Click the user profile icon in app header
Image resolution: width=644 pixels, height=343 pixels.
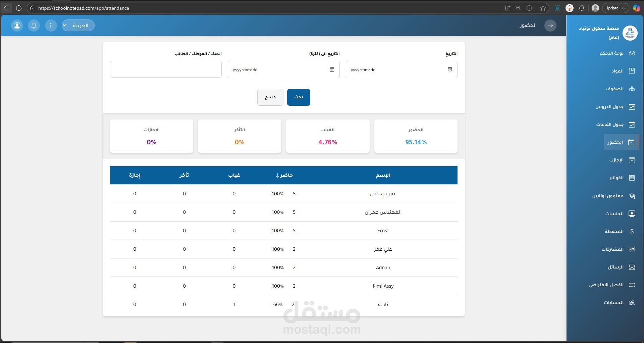click(17, 26)
